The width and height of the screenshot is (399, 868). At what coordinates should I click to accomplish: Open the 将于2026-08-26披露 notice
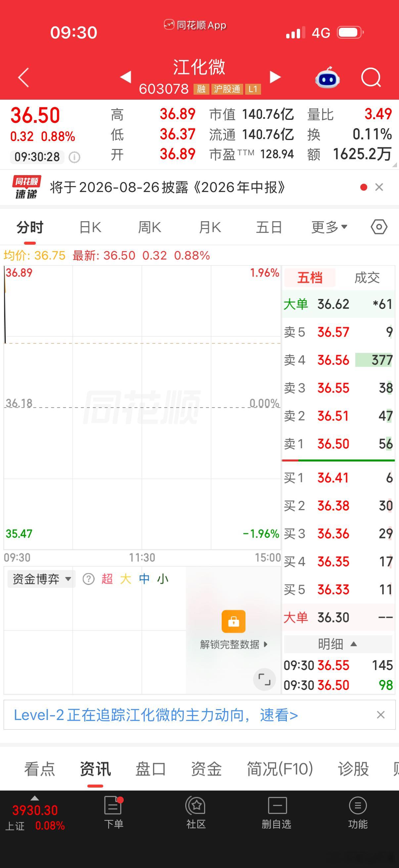click(x=168, y=187)
